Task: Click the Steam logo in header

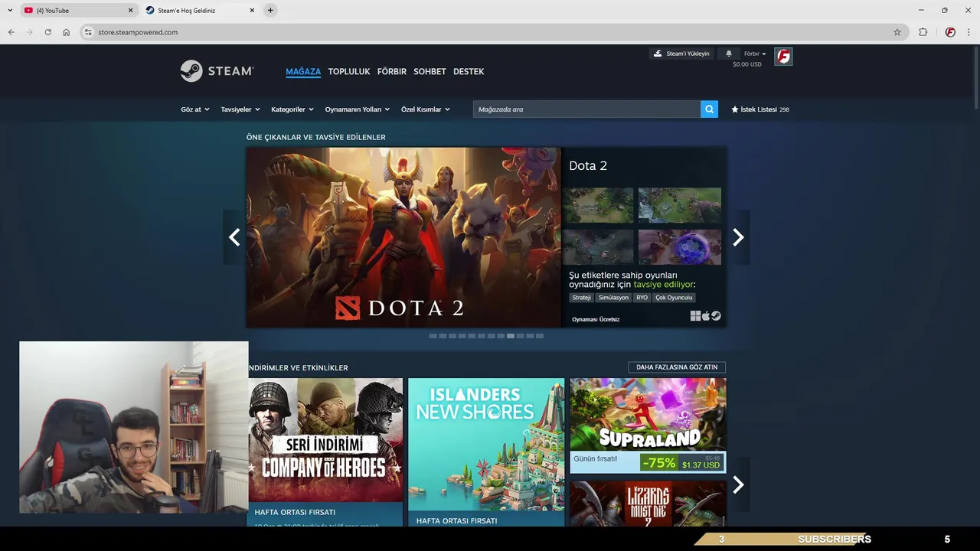Action: tap(217, 71)
